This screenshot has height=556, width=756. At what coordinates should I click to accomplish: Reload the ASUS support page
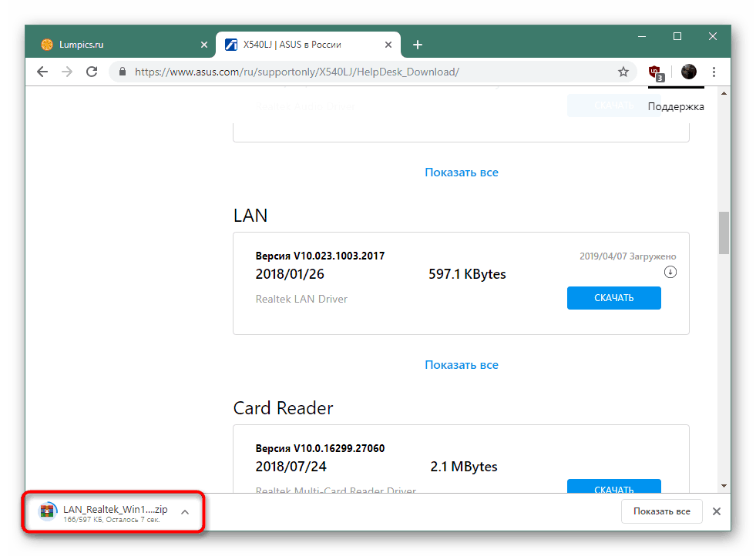point(92,72)
